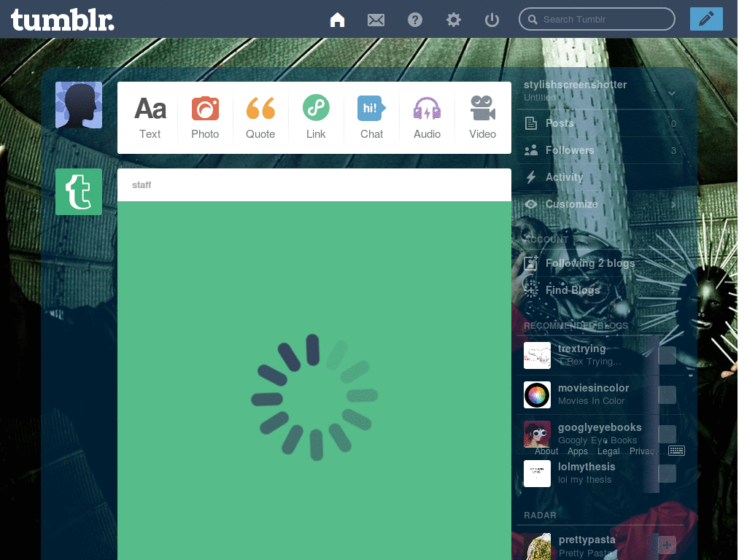
Task: Create a new Quote post
Action: tap(260, 117)
